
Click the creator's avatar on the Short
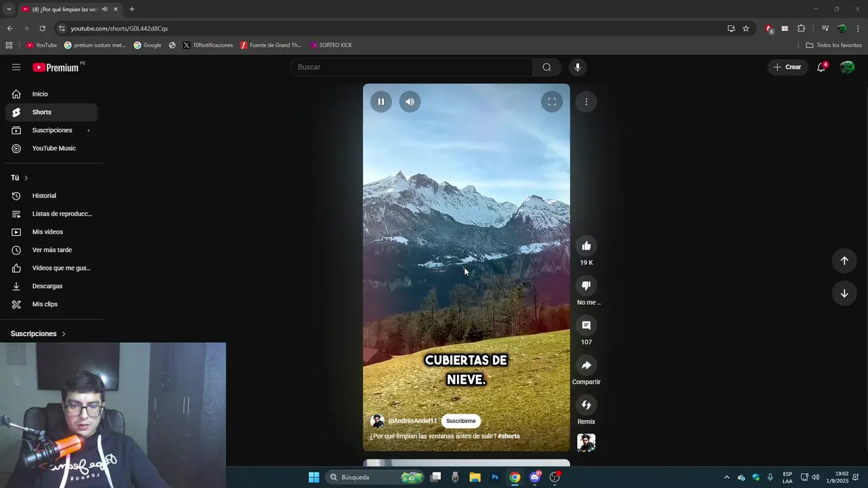point(377,421)
